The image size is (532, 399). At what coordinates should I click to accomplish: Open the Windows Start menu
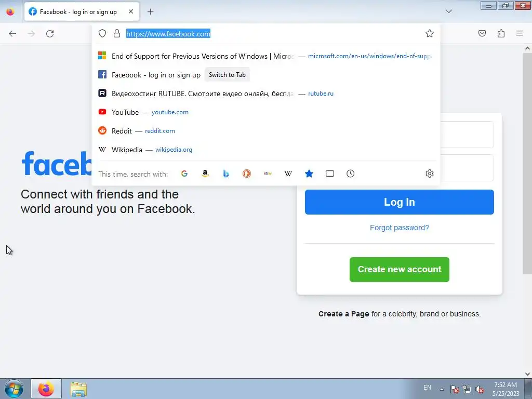click(x=14, y=389)
